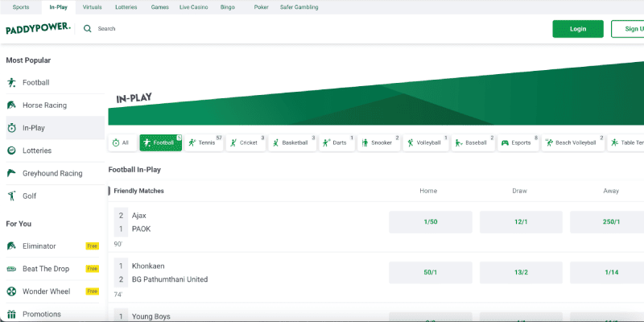Filter in-play by Beach Volleyball
The height and width of the screenshot is (322, 644).
[573, 142]
